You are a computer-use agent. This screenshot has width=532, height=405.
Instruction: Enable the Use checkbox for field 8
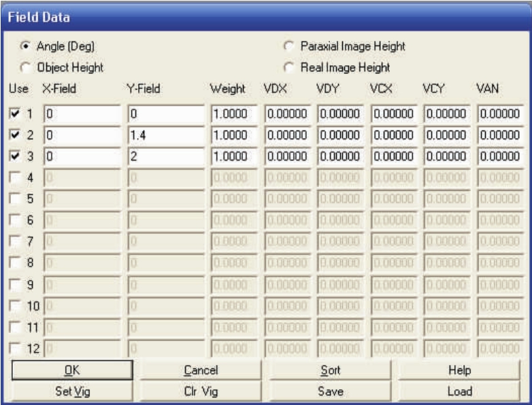(x=14, y=262)
